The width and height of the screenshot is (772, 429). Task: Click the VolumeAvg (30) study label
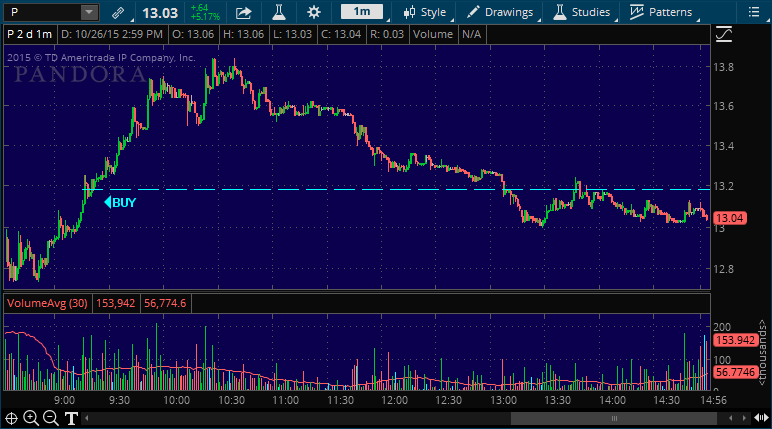coord(47,303)
